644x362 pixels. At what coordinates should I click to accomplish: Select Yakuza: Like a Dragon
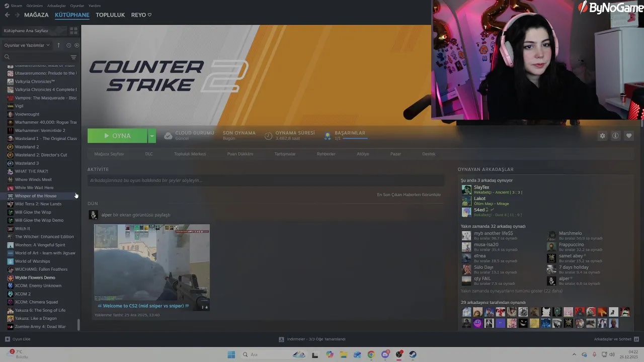(x=40, y=318)
